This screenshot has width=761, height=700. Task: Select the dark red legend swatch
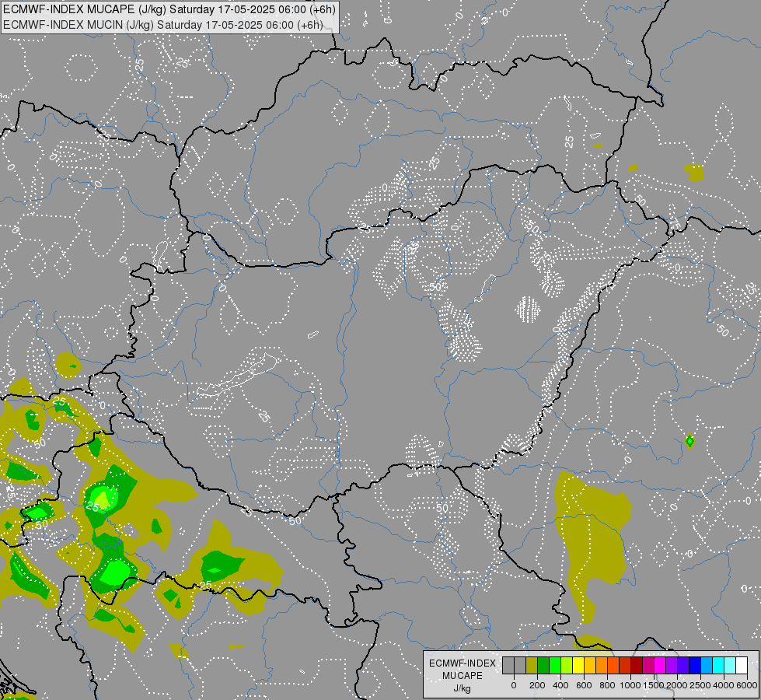click(x=637, y=666)
